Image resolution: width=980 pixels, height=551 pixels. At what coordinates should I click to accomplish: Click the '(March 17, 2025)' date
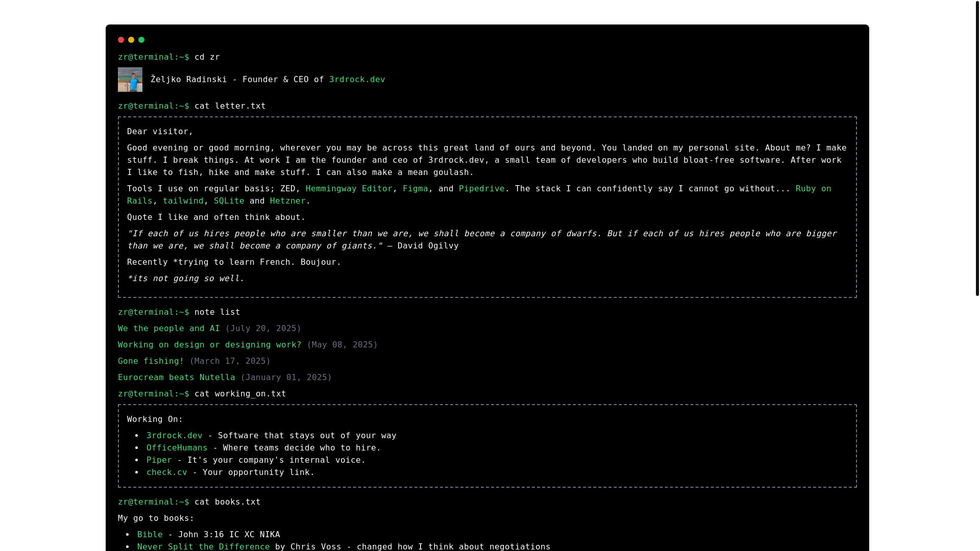coord(230,361)
